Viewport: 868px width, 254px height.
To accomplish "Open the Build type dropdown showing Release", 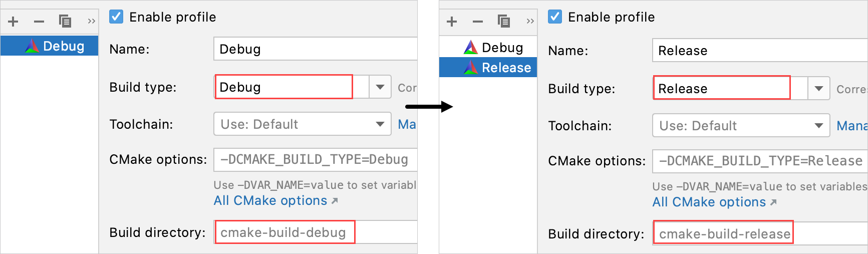I will (x=819, y=89).
